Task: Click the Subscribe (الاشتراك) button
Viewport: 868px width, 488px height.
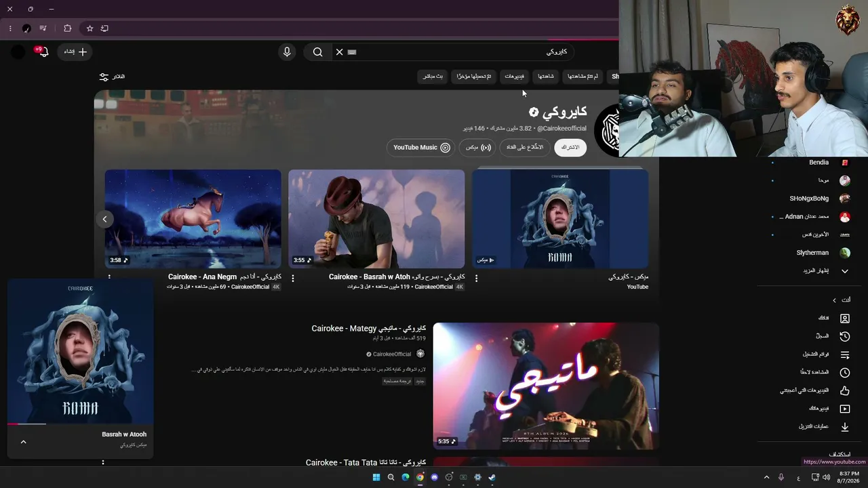Action: click(570, 147)
